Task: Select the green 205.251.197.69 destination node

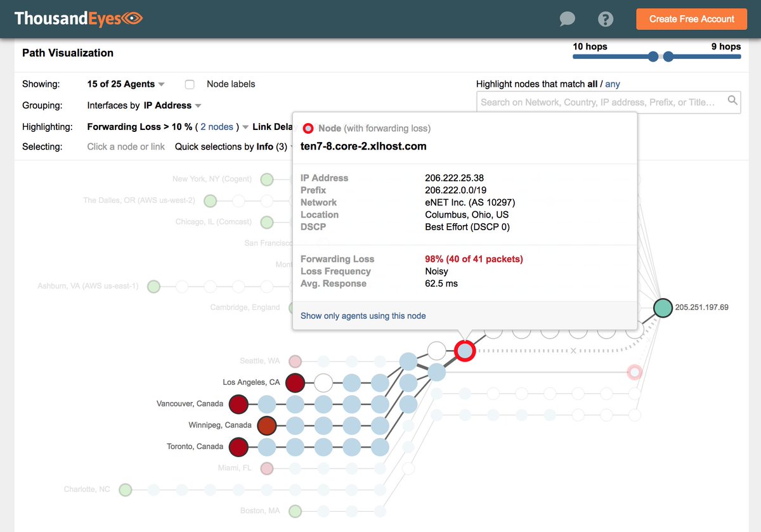Action: click(x=663, y=308)
